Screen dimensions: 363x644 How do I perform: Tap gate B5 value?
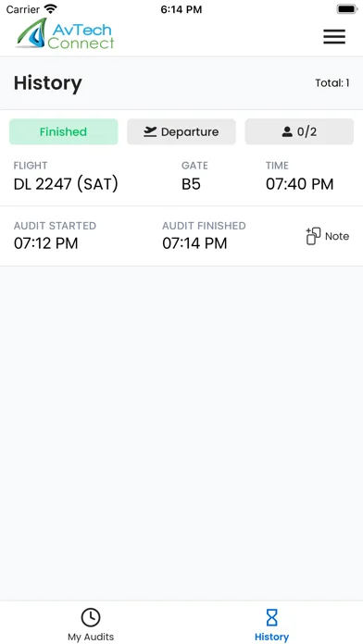tap(191, 184)
